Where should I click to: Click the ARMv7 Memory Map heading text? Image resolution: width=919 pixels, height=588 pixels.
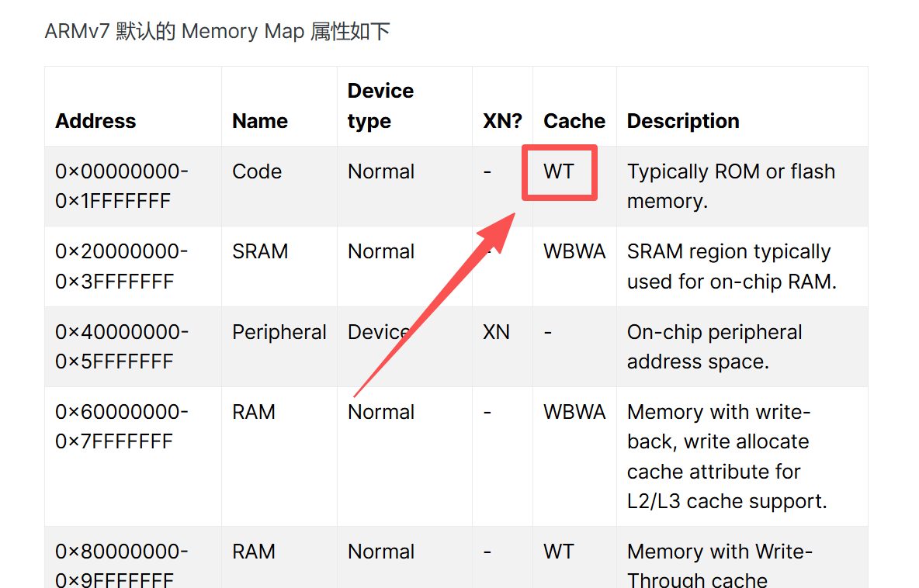pos(217,32)
